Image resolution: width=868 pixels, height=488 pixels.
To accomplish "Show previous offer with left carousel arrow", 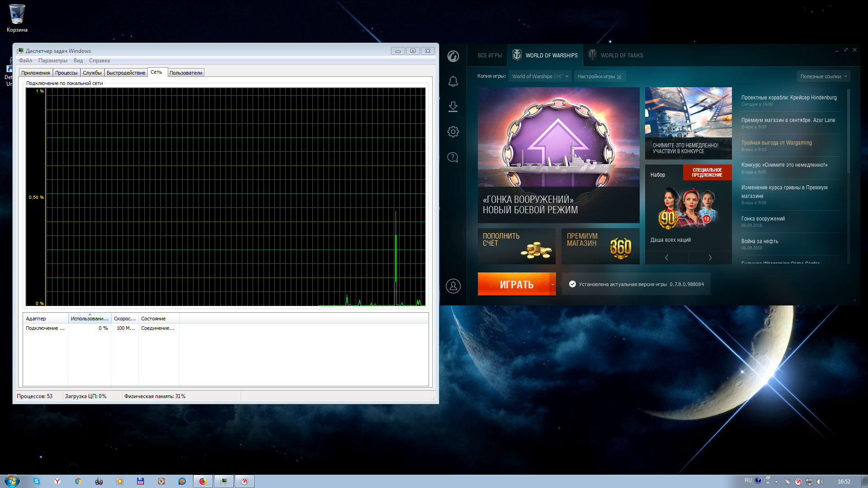I will click(666, 258).
